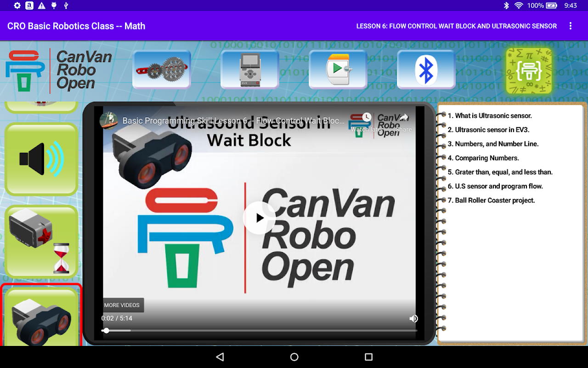Open the highlighted math symbols category
The width and height of the screenshot is (588, 368).
pos(529,71)
